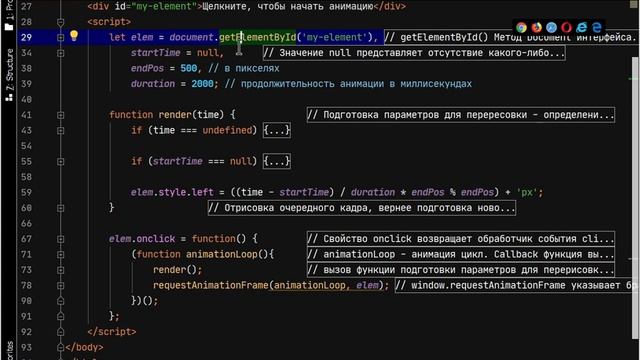Expand folded region at line 29

point(60,38)
